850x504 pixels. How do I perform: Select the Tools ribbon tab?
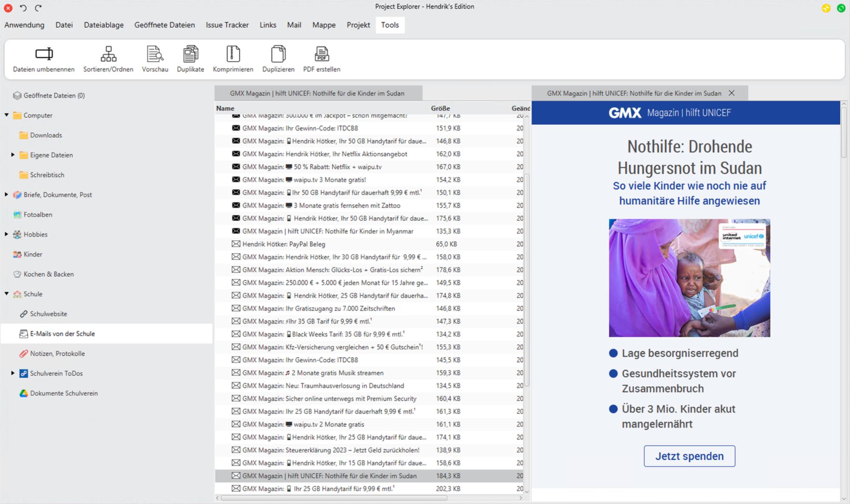tap(390, 25)
